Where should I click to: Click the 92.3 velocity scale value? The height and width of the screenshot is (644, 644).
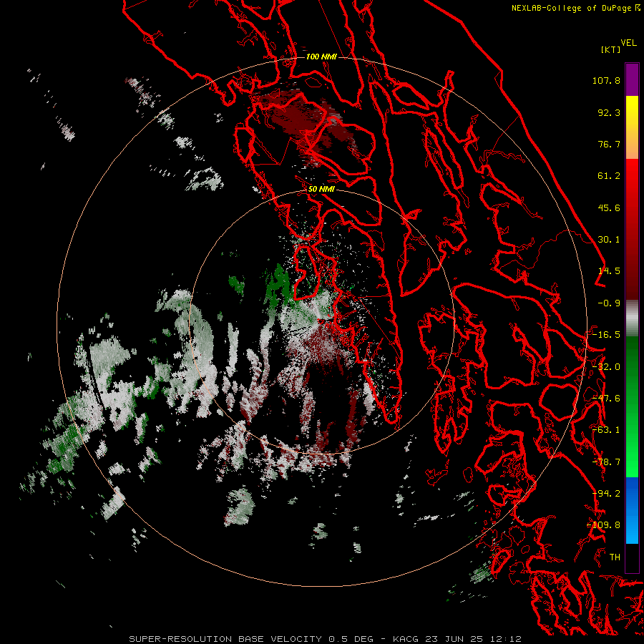click(x=609, y=112)
